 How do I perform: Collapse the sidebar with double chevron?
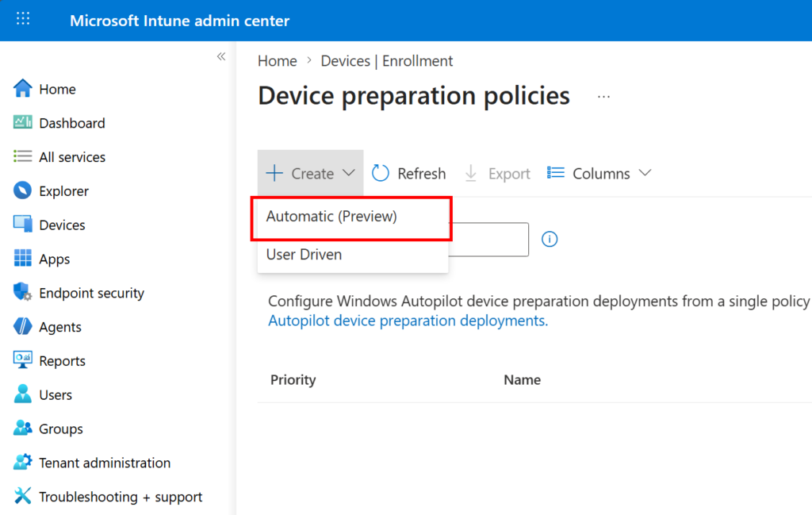pyautogui.click(x=221, y=56)
